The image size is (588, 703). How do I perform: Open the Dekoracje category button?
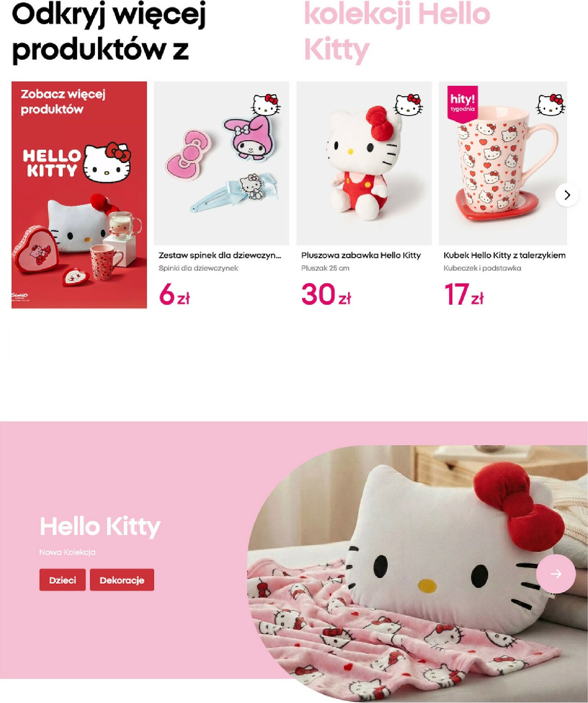pos(122,580)
